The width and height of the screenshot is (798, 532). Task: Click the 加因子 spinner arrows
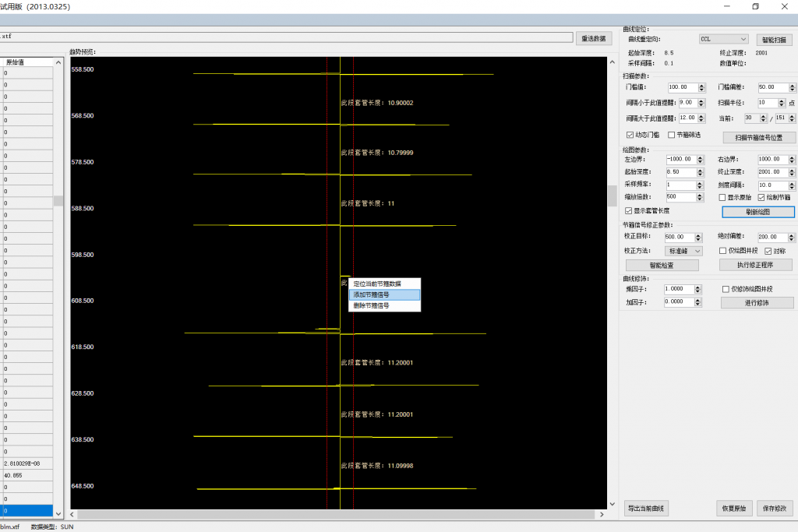tap(697, 302)
